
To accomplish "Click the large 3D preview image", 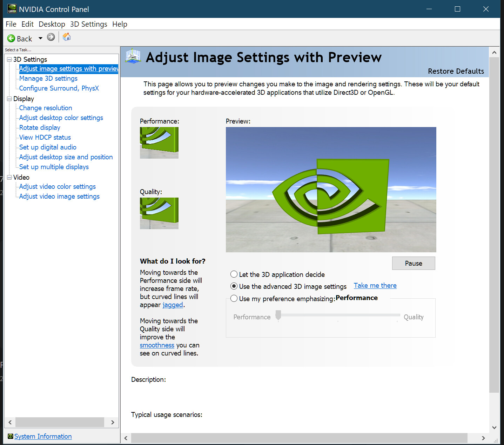I will coord(331,190).
